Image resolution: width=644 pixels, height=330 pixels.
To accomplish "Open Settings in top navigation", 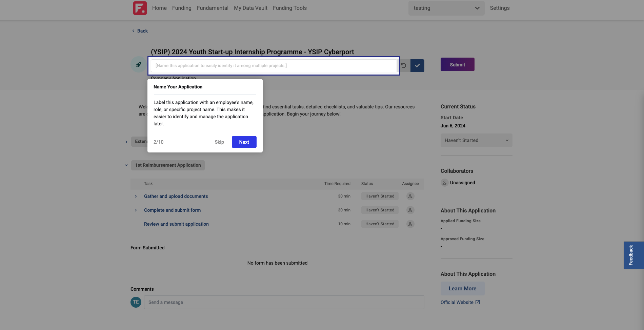I will point(500,8).
